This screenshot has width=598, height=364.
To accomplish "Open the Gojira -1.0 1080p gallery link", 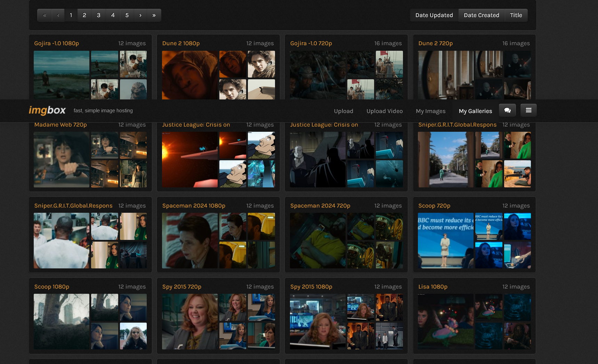I will [x=56, y=43].
